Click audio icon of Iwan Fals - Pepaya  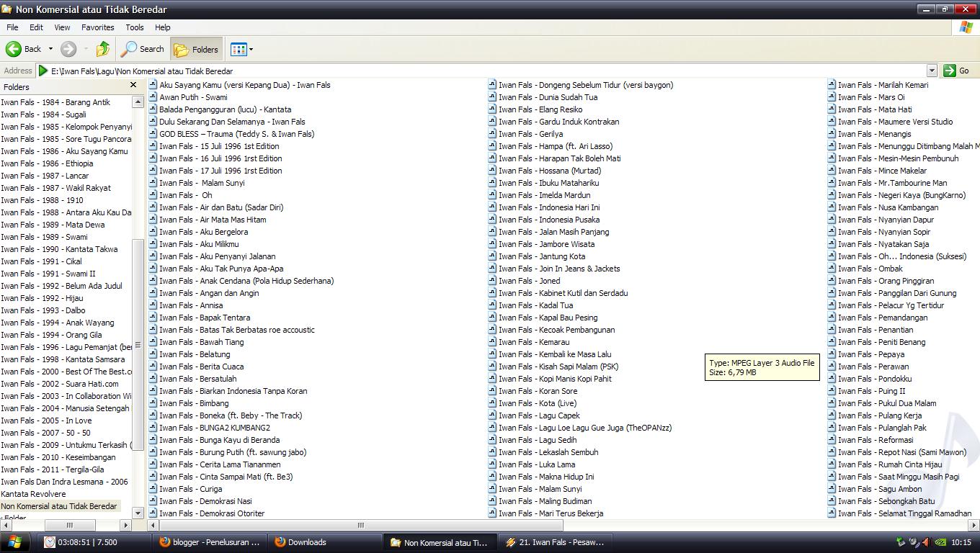point(832,354)
